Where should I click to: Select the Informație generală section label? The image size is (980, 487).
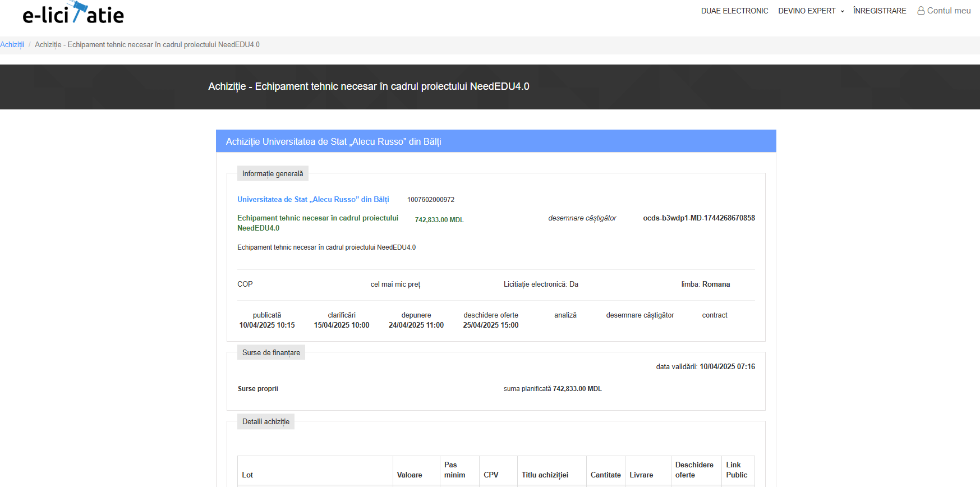273,173
